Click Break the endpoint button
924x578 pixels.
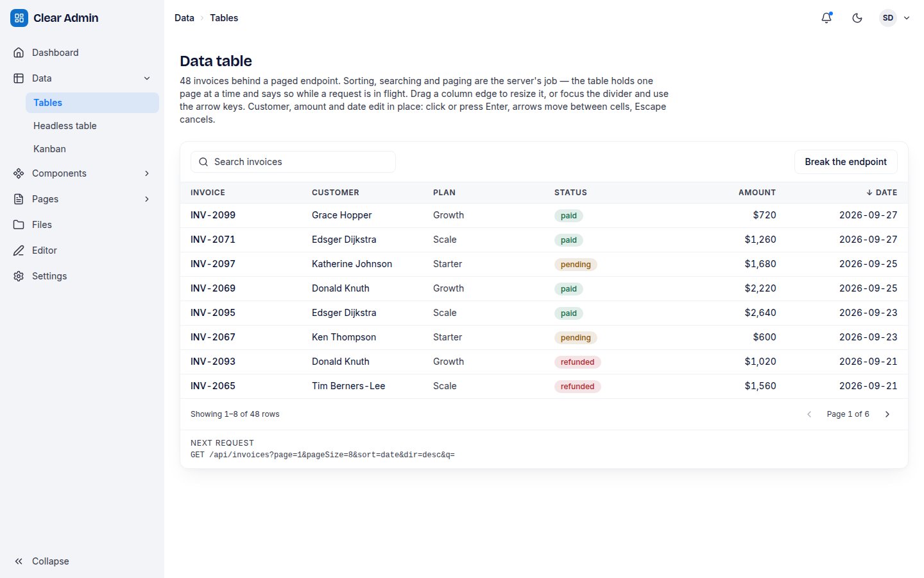846,162
